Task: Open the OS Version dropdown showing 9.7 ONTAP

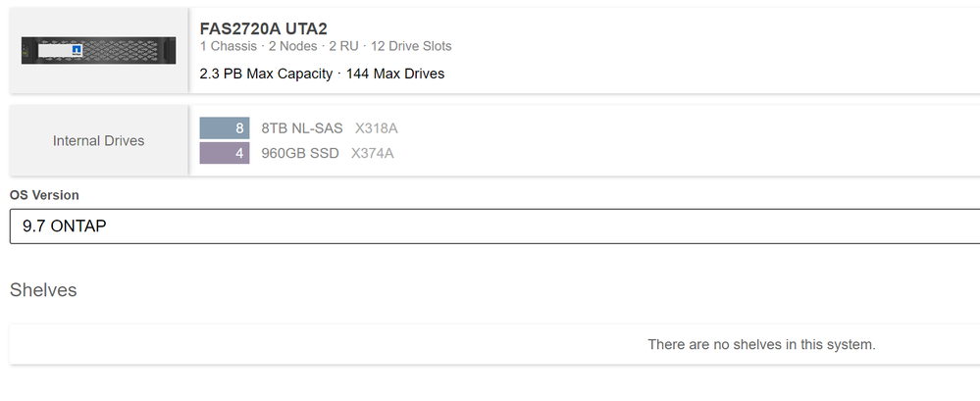Action: (x=494, y=226)
